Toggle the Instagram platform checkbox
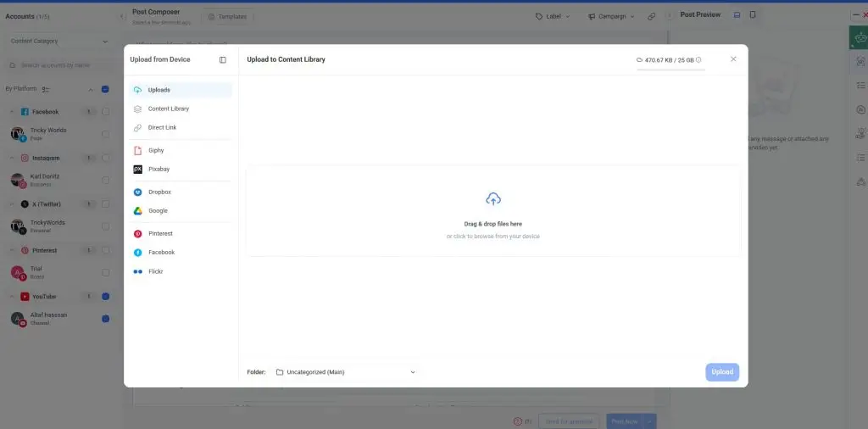This screenshot has width=868, height=429. click(105, 159)
